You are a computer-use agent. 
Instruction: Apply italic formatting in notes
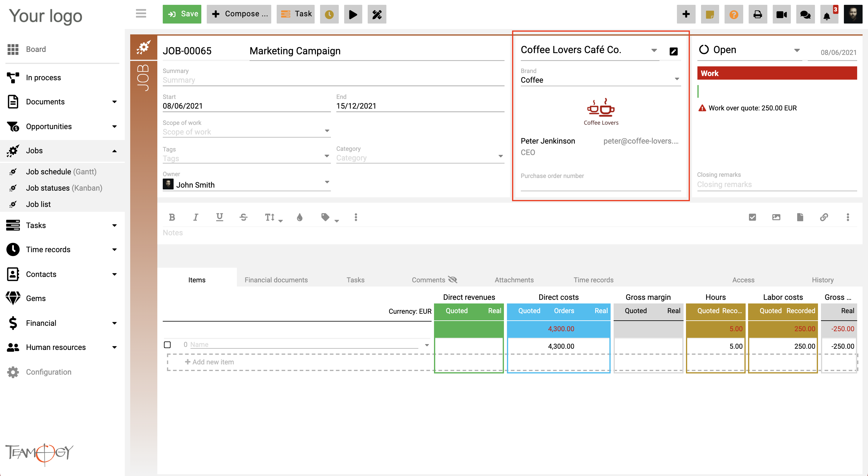point(195,217)
